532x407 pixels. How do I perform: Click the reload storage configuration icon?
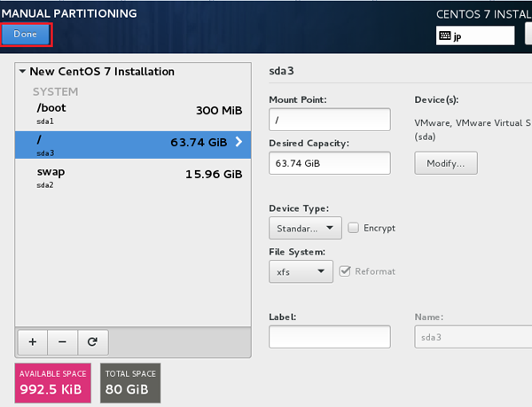[91, 341]
